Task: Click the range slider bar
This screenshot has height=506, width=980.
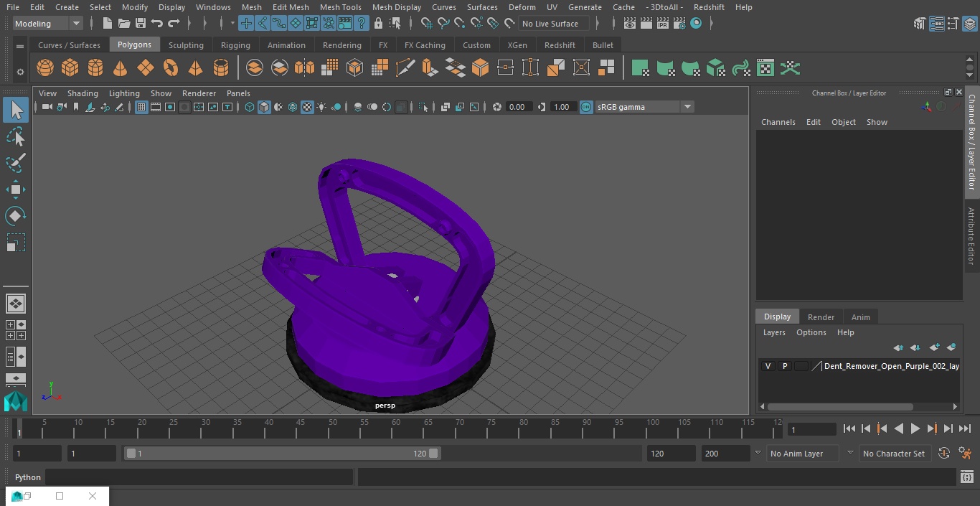Action: point(283,454)
